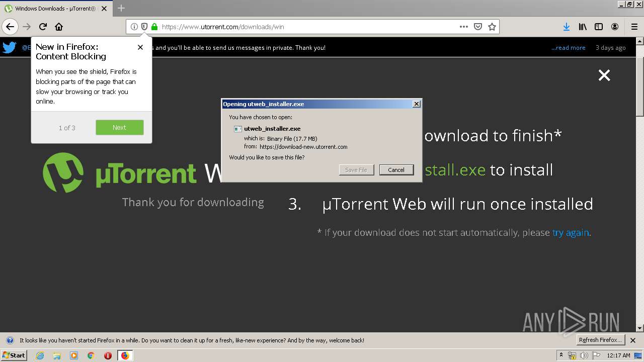Click Refresh Firefox button in notification bar

point(600,340)
